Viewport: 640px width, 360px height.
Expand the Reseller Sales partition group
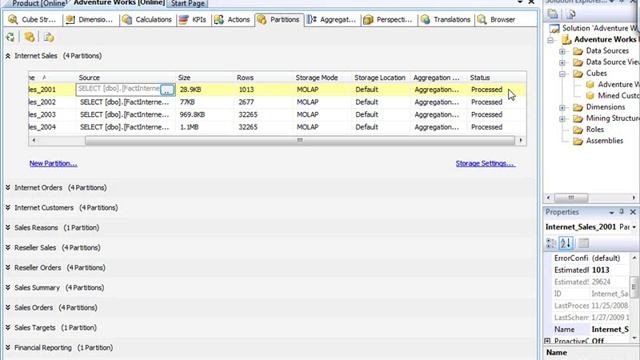point(8,247)
